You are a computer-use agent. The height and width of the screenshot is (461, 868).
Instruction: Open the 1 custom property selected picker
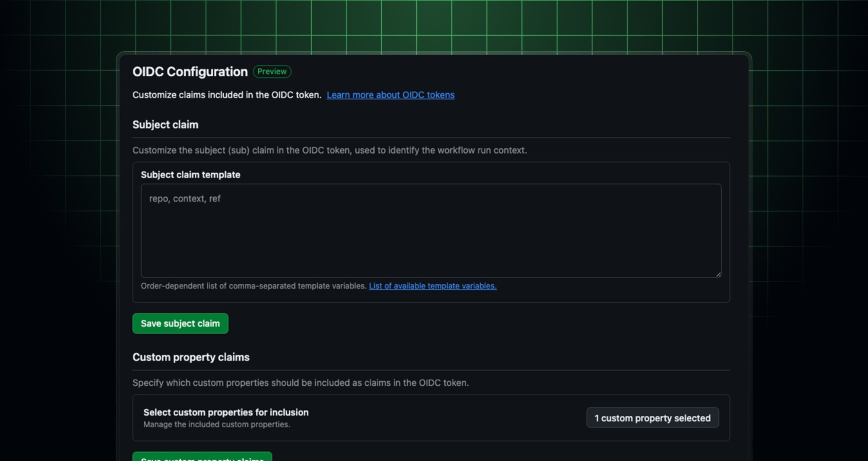pos(652,418)
